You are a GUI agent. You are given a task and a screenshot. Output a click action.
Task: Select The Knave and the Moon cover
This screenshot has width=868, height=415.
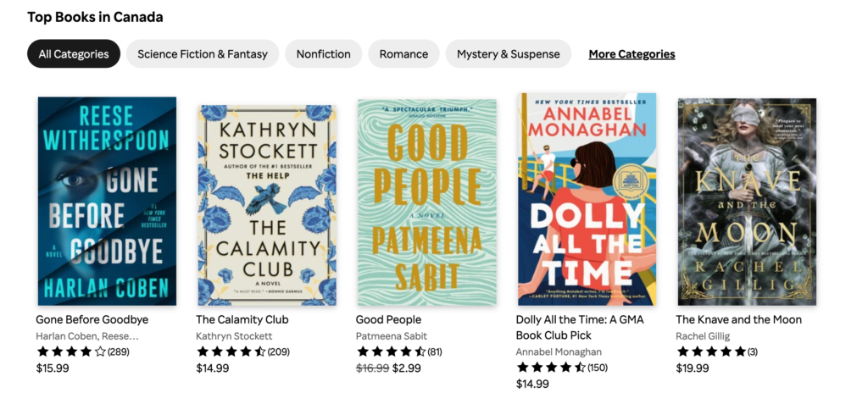(x=747, y=202)
